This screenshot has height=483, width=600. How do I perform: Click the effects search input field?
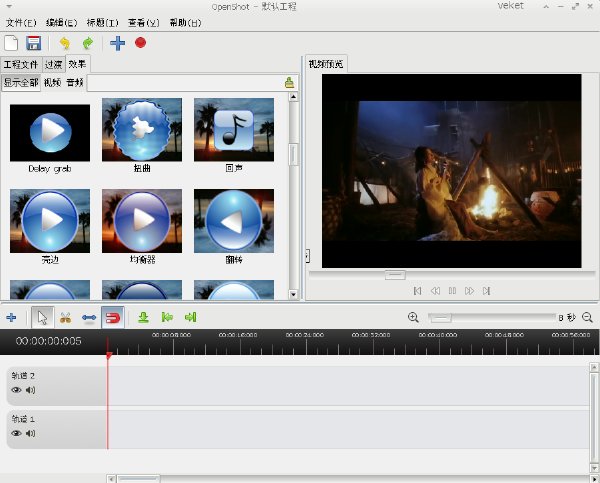point(185,83)
